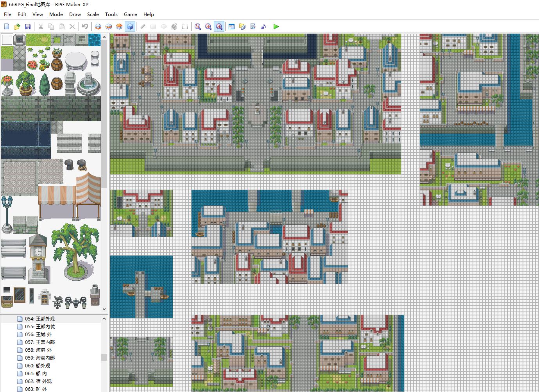Open the File menu
Image resolution: width=539 pixels, height=392 pixels.
coord(7,14)
